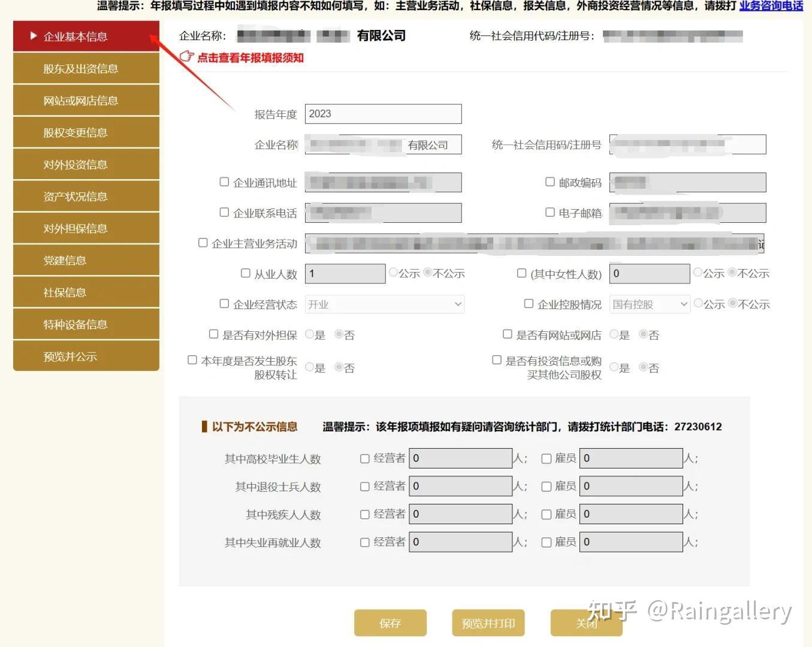Click the 预览并打印 button
812x647 pixels.
pyautogui.click(x=488, y=623)
